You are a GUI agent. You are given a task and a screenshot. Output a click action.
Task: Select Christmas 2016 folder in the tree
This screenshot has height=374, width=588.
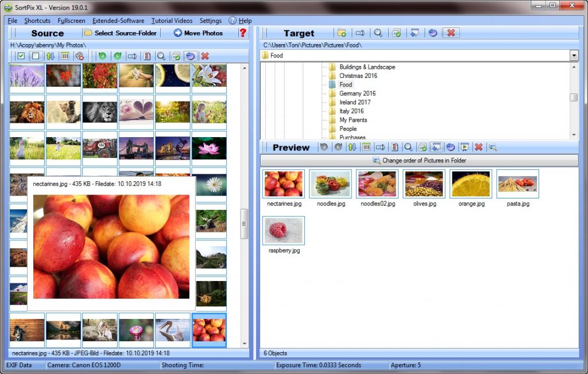pyautogui.click(x=358, y=76)
